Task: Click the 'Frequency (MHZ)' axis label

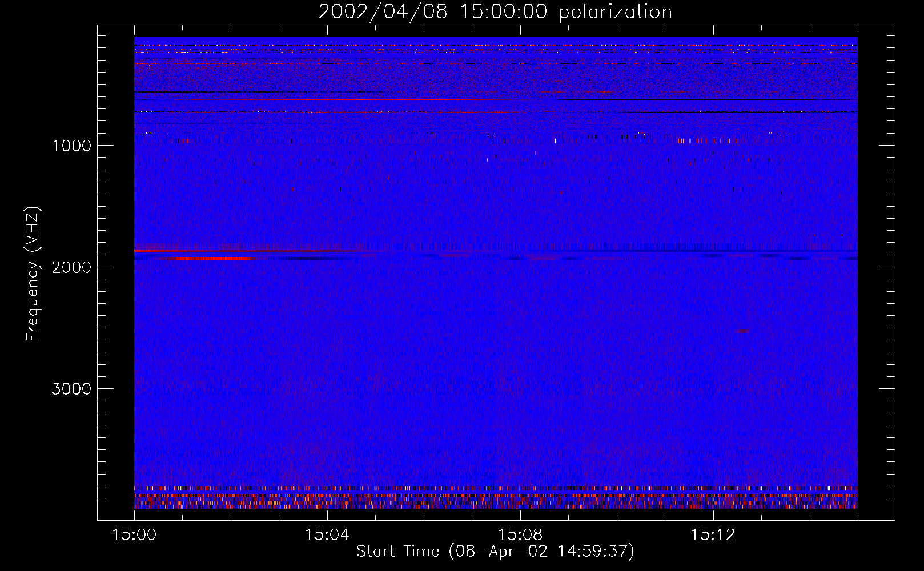Action: point(32,274)
